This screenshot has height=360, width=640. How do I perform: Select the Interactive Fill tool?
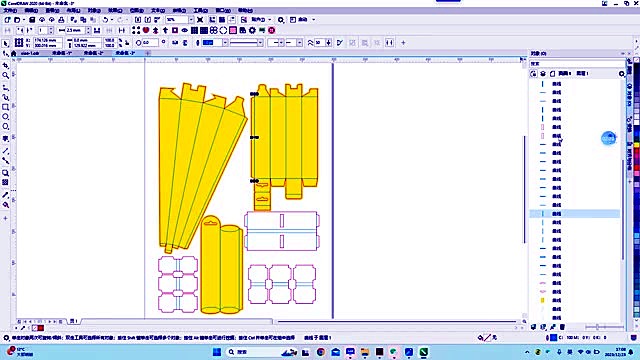5,205
